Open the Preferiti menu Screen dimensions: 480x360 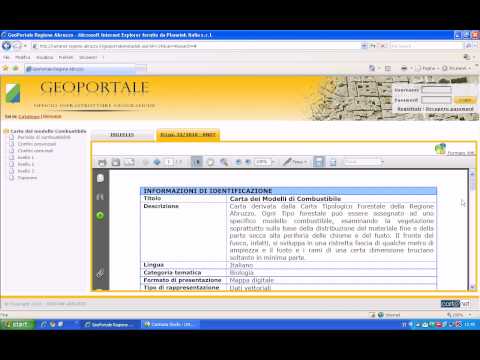tap(66, 57)
